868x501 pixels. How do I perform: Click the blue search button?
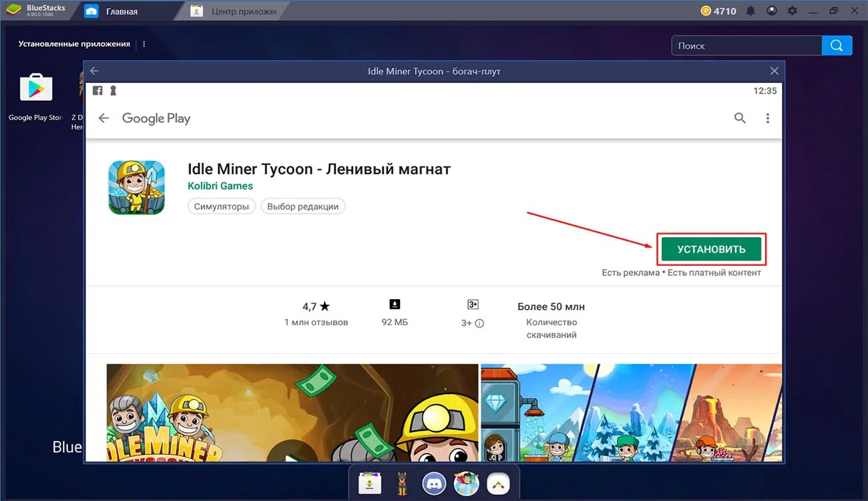pos(837,45)
